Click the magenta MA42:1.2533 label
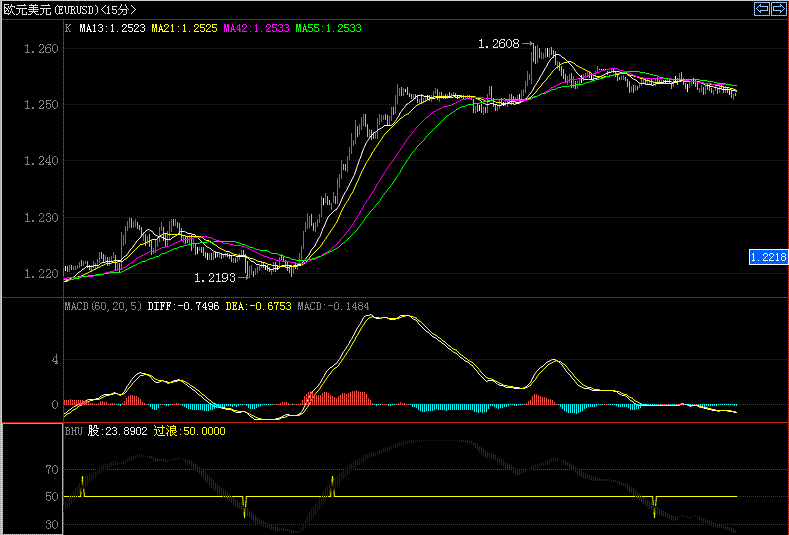Screen dimensions: 789x535 click(257, 28)
